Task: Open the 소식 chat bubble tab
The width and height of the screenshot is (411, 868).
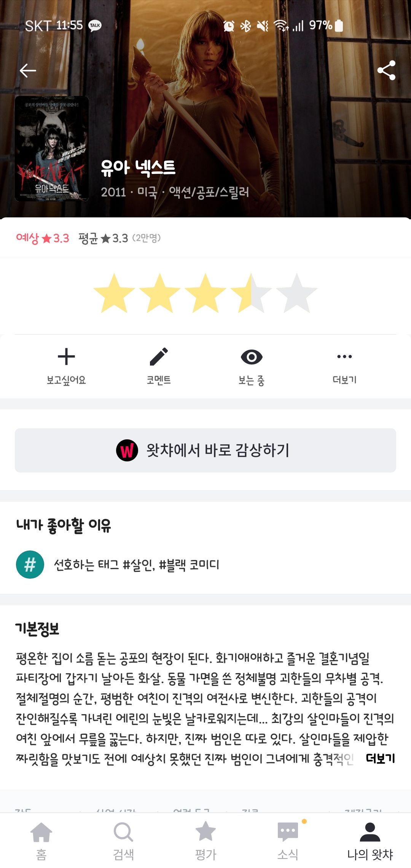Action: (288, 839)
